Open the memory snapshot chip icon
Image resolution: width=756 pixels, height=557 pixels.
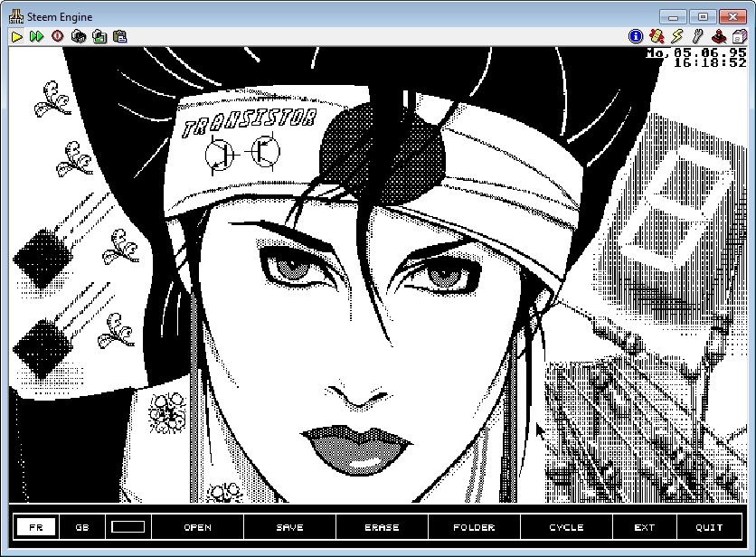[x=79, y=36]
